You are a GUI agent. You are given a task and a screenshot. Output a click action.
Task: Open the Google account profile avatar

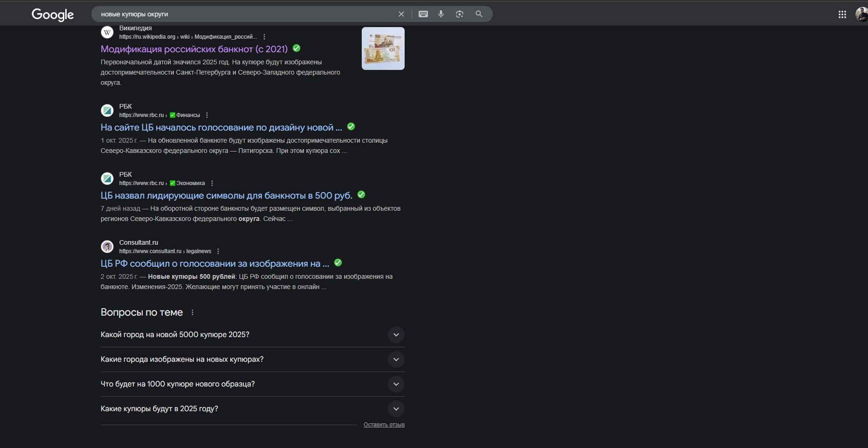point(861,14)
